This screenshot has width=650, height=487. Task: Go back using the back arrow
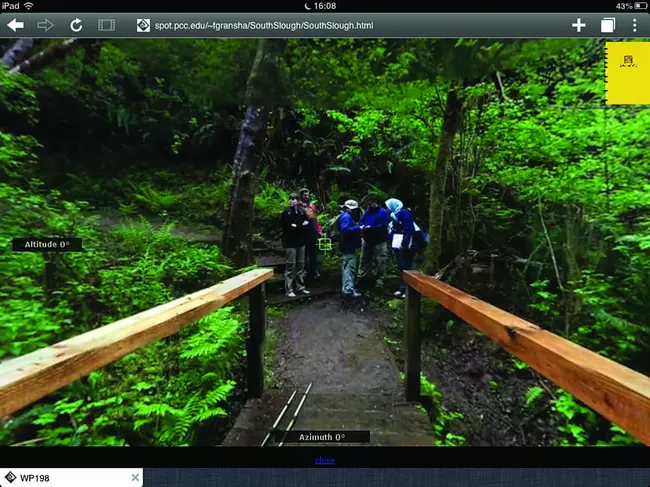(15, 25)
